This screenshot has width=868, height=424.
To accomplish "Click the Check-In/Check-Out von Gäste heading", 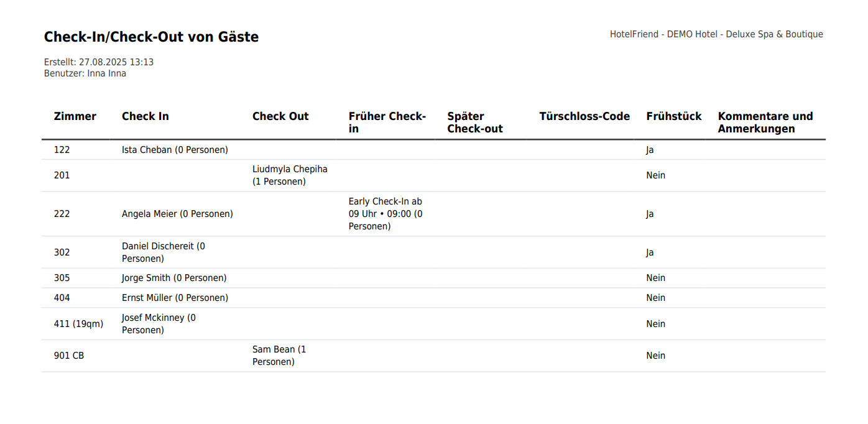I will pyautogui.click(x=151, y=37).
